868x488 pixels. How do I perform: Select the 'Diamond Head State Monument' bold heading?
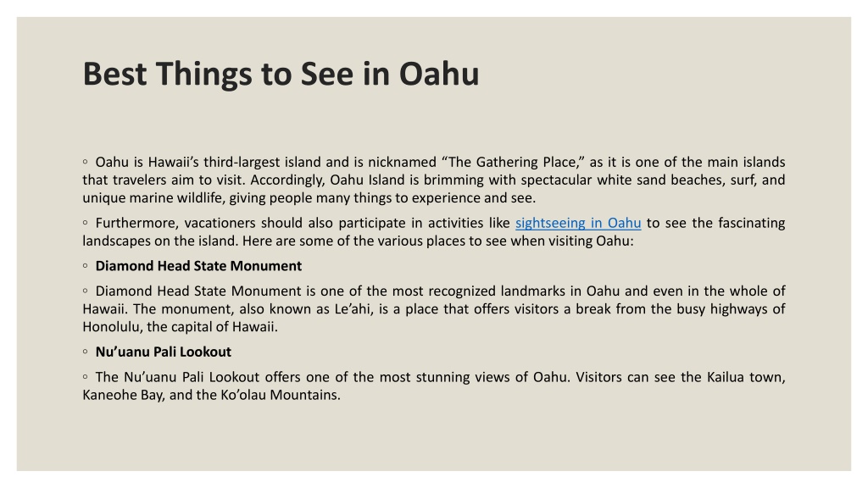click(x=198, y=266)
